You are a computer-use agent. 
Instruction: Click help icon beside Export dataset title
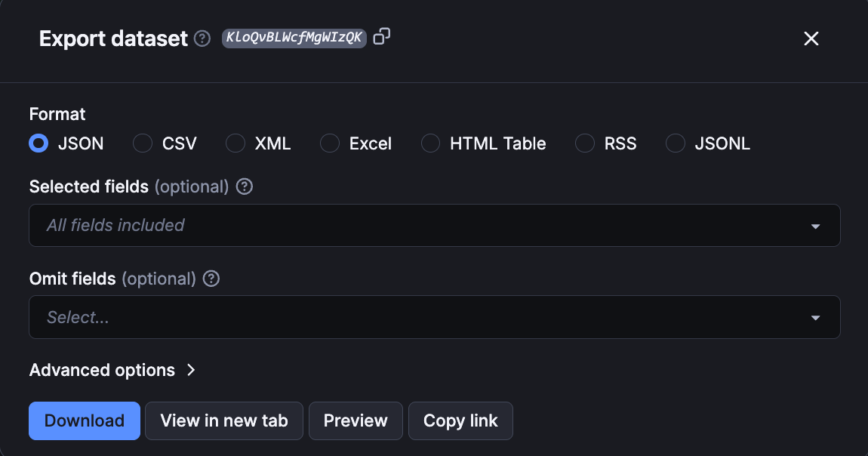(202, 39)
